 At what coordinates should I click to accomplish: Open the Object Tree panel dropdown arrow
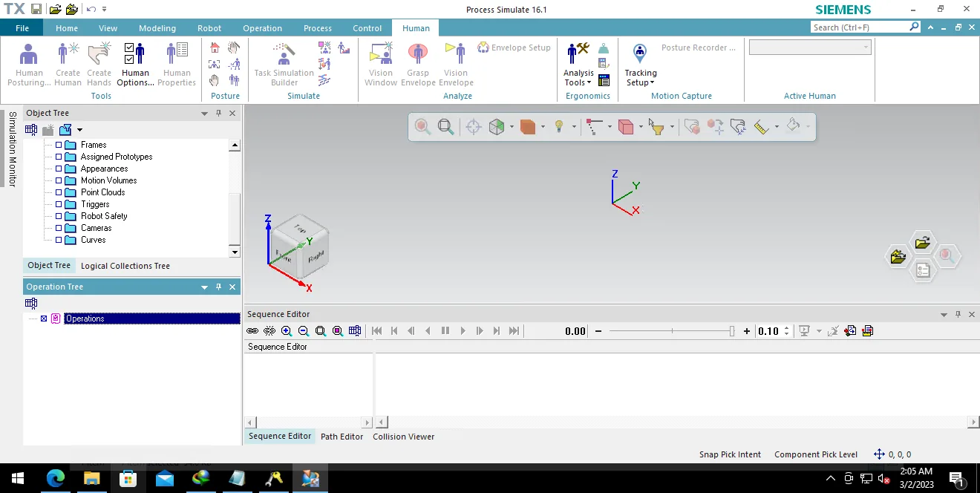[204, 114]
